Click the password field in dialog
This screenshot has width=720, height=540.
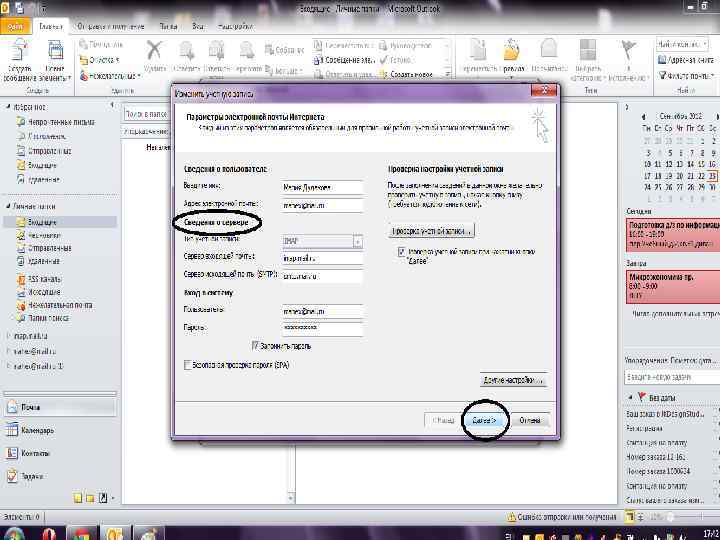click(x=322, y=328)
